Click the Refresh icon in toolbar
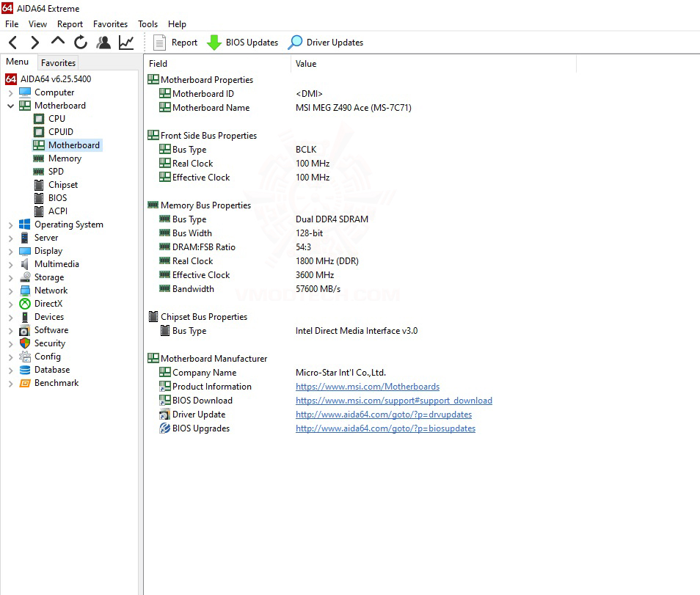The height and width of the screenshot is (595, 700). pyautogui.click(x=81, y=43)
